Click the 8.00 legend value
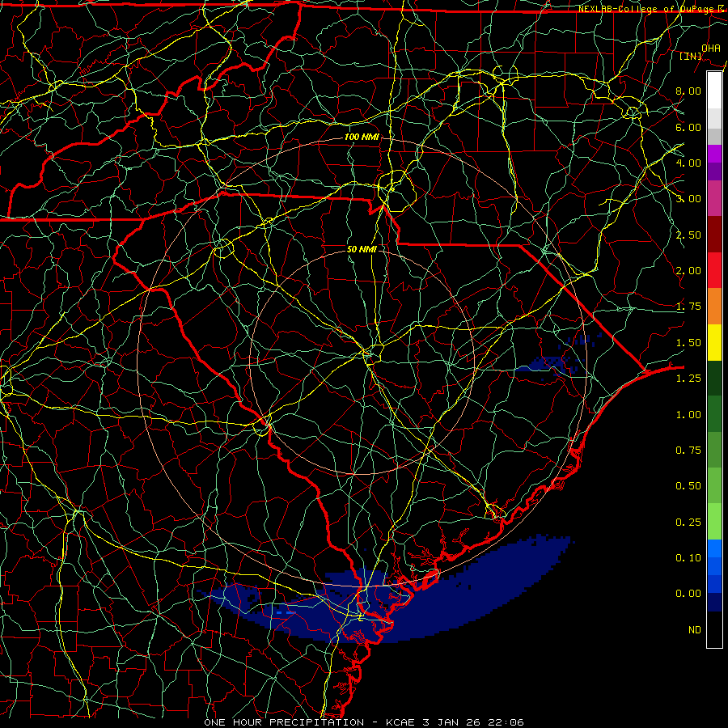The height and width of the screenshot is (728, 728). point(688,91)
